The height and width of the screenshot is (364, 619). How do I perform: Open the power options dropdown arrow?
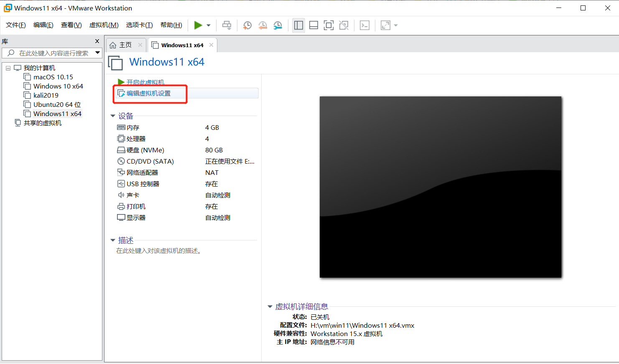[209, 25]
